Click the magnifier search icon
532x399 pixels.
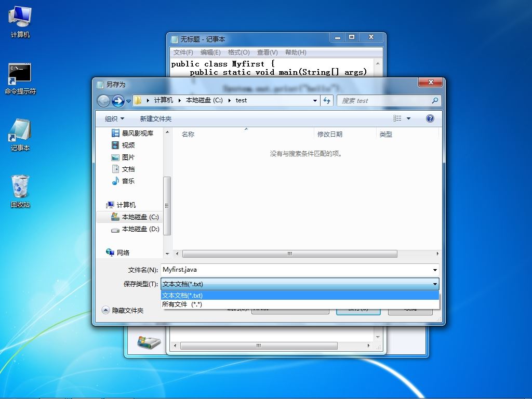coord(435,100)
